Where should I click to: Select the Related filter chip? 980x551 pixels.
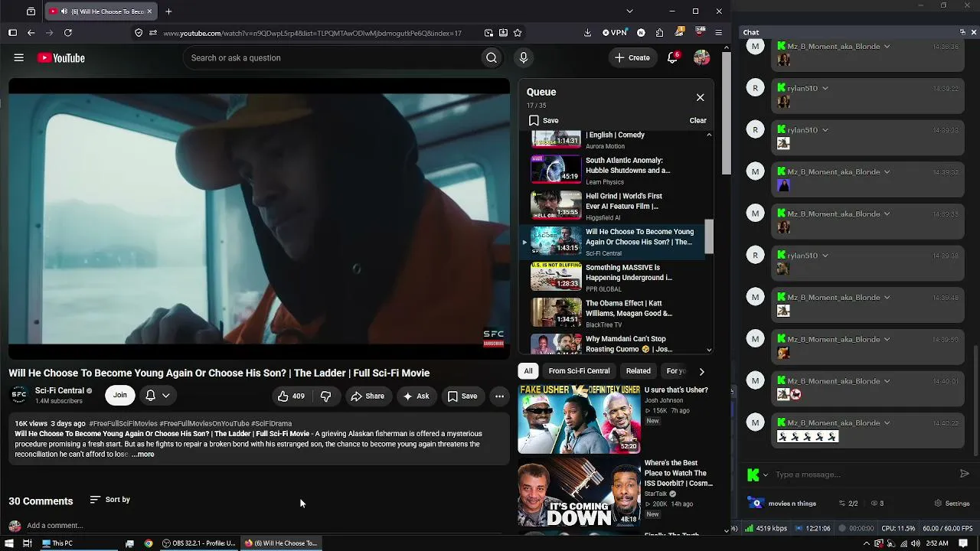(x=639, y=371)
